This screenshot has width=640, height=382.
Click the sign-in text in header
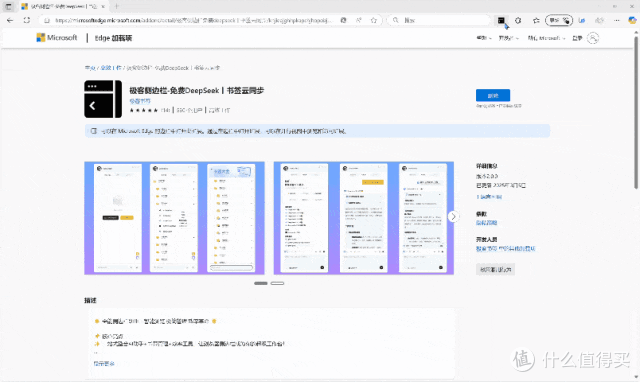(x=577, y=38)
